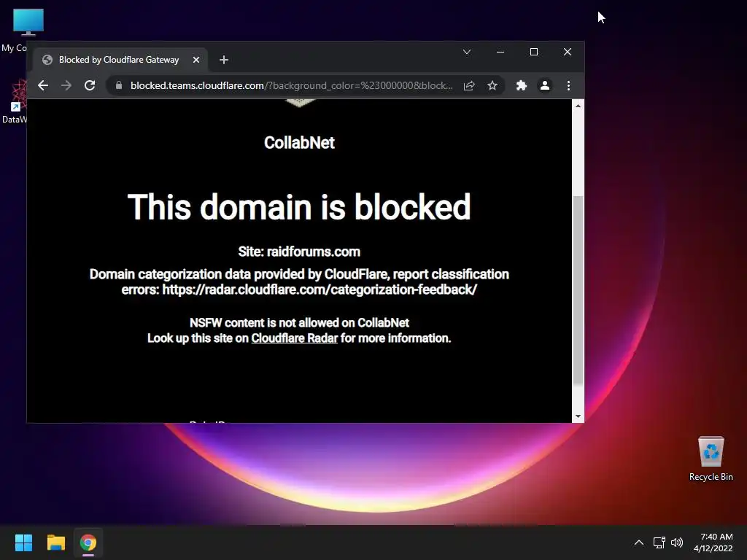Open Chrome extensions puzzle menu
Screen dimensions: 747x560
(522, 86)
